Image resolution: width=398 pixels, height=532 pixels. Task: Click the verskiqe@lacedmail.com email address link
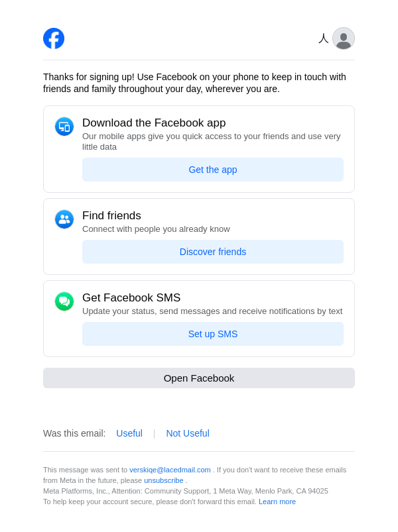coord(170,470)
